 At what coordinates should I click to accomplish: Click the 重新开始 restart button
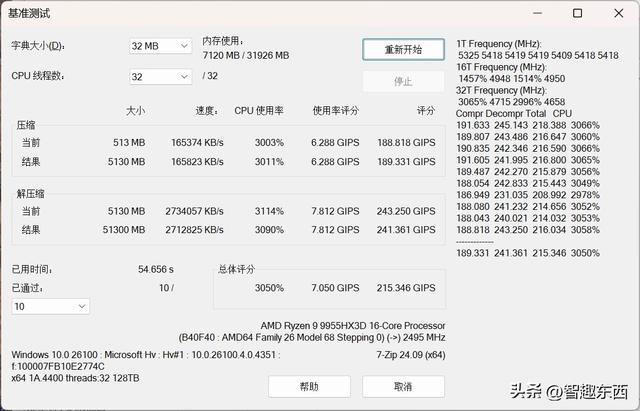pyautogui.click(x=403, y=50)
